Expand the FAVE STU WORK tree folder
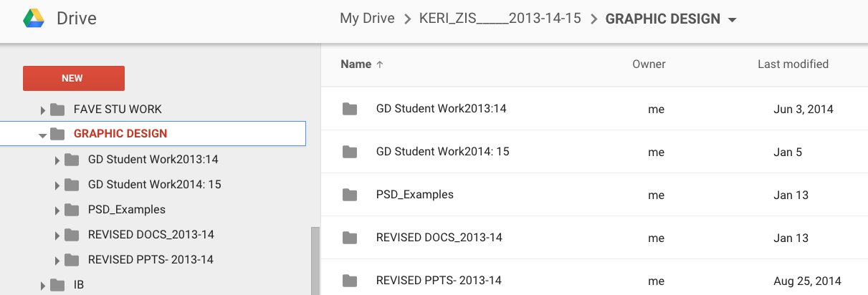868x295 pixels. tap(42, 110)
